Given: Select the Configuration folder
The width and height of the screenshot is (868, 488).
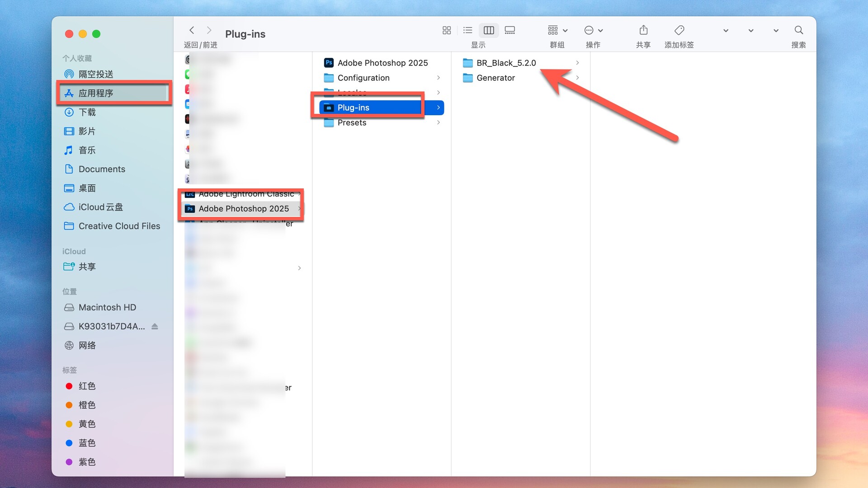Looking at the screenshot, I should point(363,78).
